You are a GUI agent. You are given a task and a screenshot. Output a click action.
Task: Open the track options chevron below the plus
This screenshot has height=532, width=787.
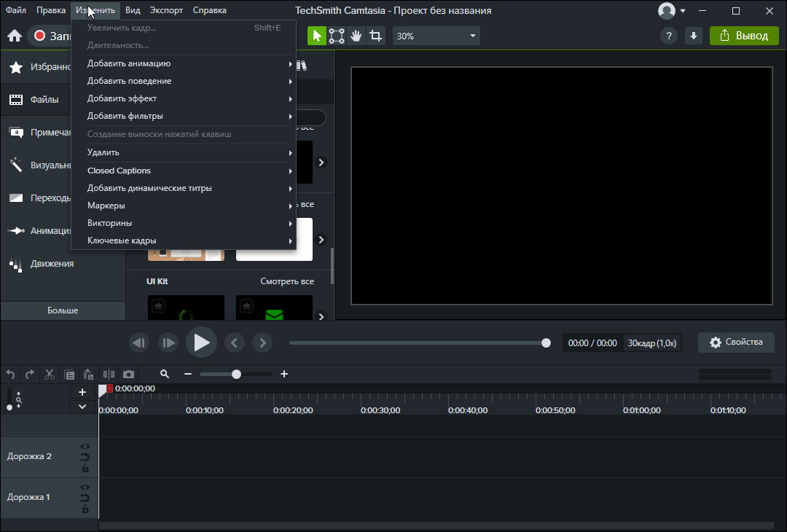[x=82, y=407]
